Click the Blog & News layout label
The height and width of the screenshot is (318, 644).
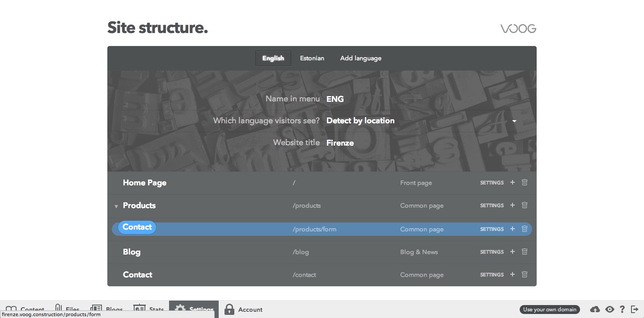(x=419, y=252)
